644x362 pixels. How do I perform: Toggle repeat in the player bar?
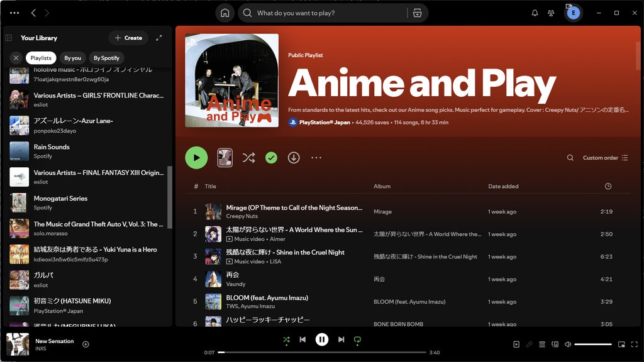[x=357, y=339]
